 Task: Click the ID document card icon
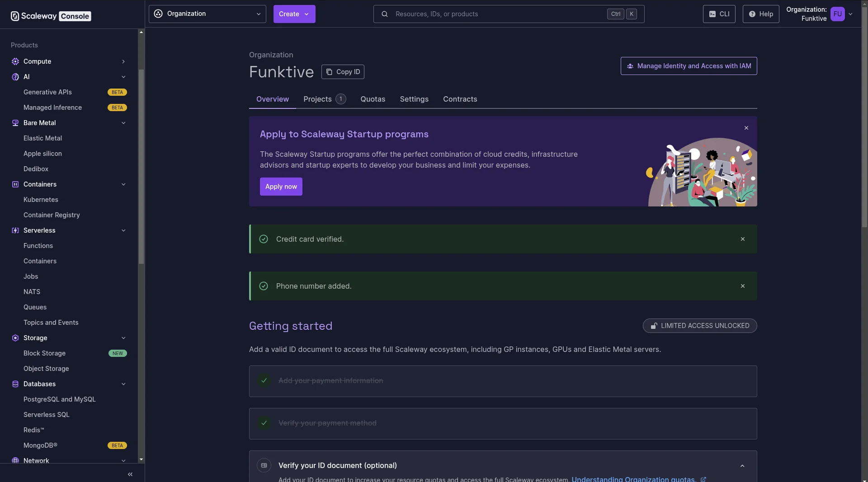coord(264,465)
